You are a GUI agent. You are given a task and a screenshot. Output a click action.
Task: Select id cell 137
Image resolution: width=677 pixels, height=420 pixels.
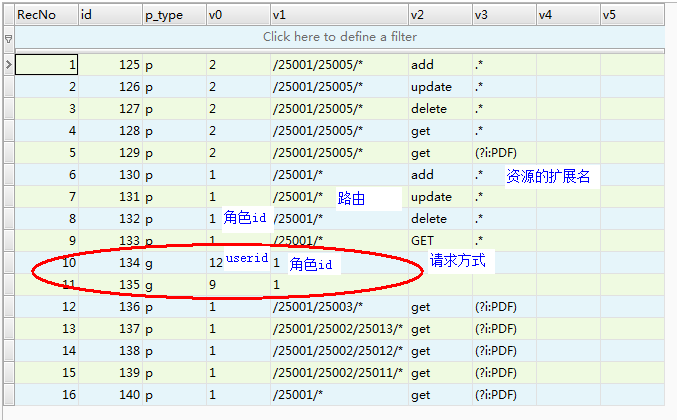(111, 329)
